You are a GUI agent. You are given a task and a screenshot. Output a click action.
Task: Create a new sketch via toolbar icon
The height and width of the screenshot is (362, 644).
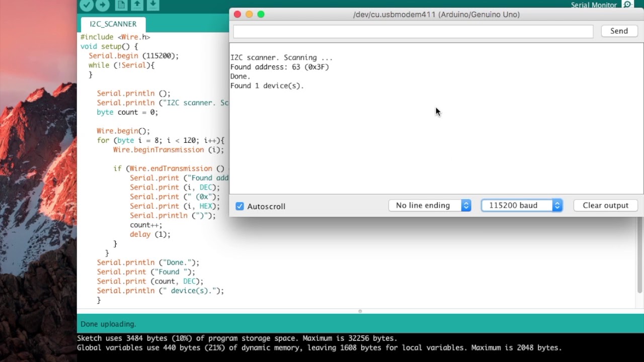[x=121, y=5]
